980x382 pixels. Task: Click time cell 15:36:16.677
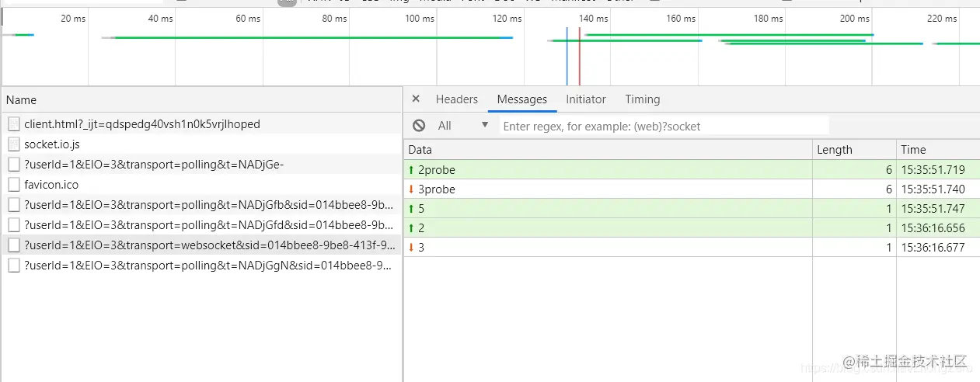pos(933,247)
